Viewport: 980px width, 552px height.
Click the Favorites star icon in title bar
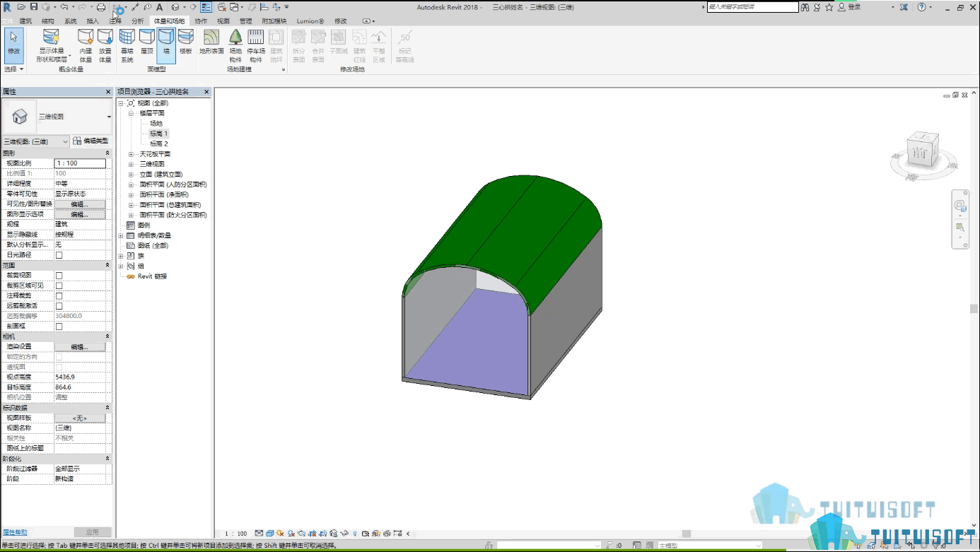point(829,7)
